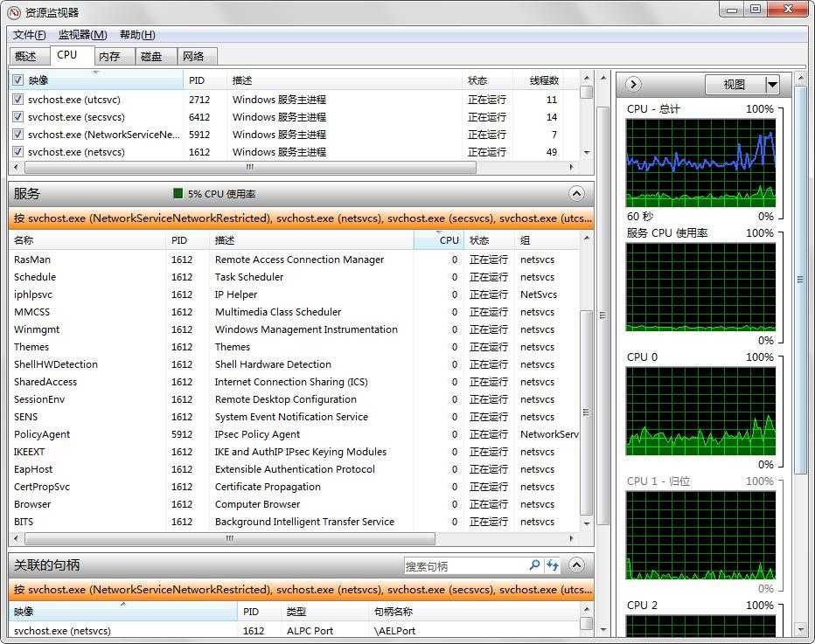Click the Resource Monitor title bar app icon

click(x=13, y=12)
